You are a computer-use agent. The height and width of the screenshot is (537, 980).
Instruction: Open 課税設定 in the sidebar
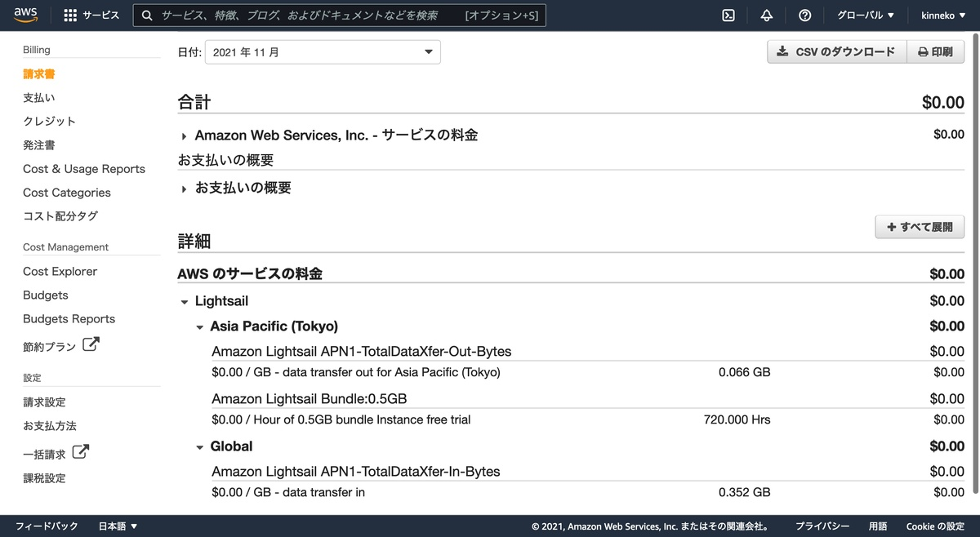(44, 478)
